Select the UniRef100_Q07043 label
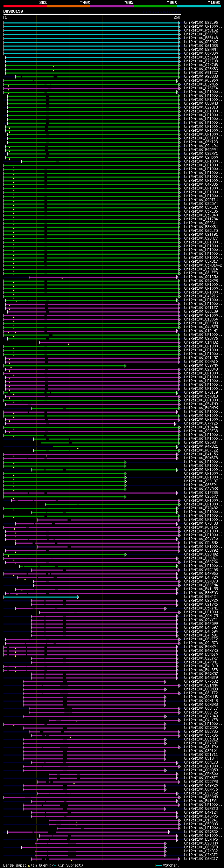 click(x=201, y=716)
